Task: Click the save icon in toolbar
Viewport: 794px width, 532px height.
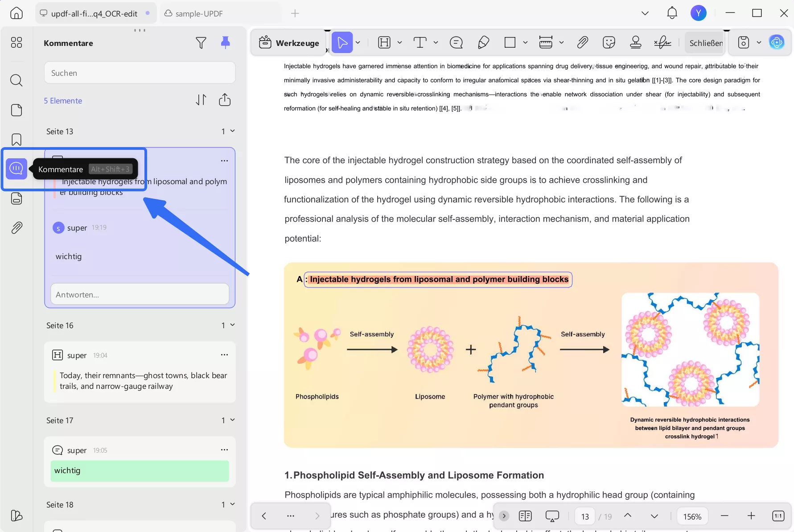Action: coord(744,42)
